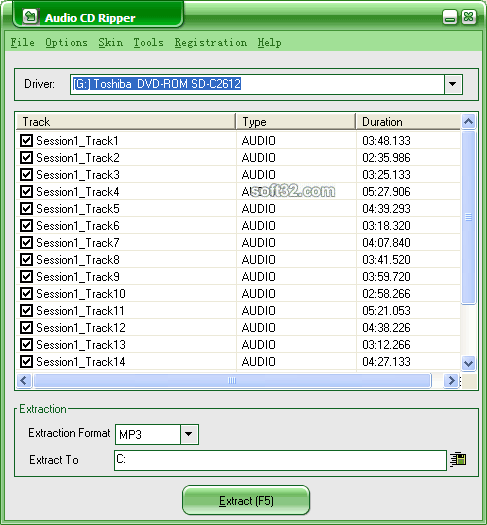Expand the Driver dropdown arrow
Image resolution: width=487 pixels, height=525 pixels.
click(453, 84)
